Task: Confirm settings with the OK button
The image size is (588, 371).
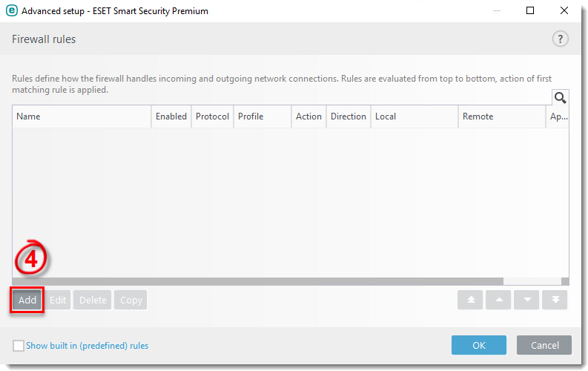Action: click(479, 345)
